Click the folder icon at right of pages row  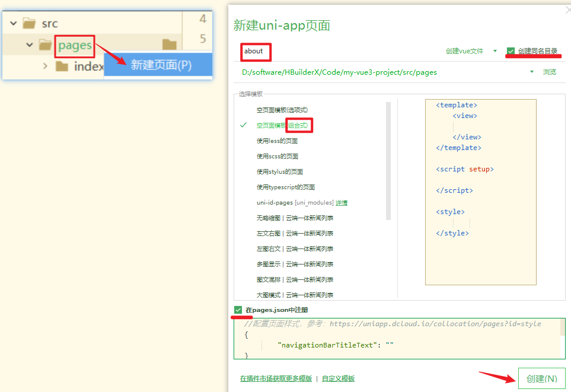[x=169, y=44]
